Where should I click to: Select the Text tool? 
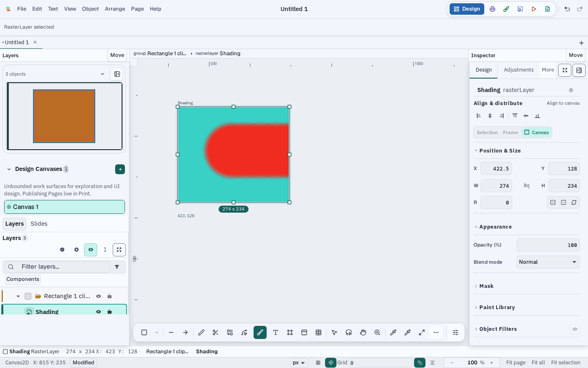pyautogui.click(x=276, y=332)
